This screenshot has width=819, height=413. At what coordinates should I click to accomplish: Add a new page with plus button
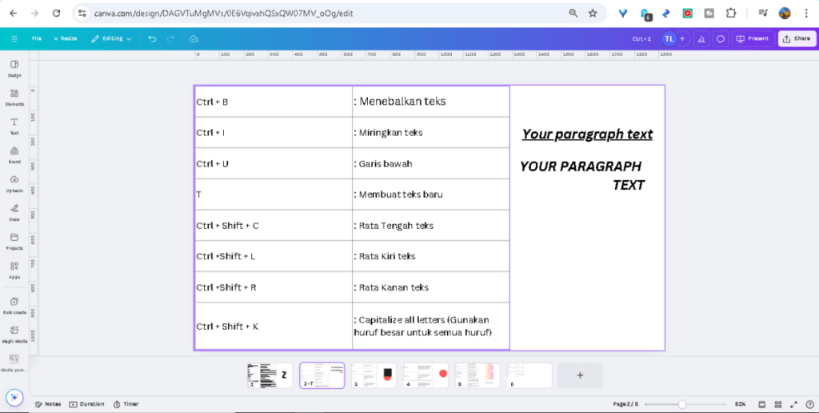pos(580,375)
